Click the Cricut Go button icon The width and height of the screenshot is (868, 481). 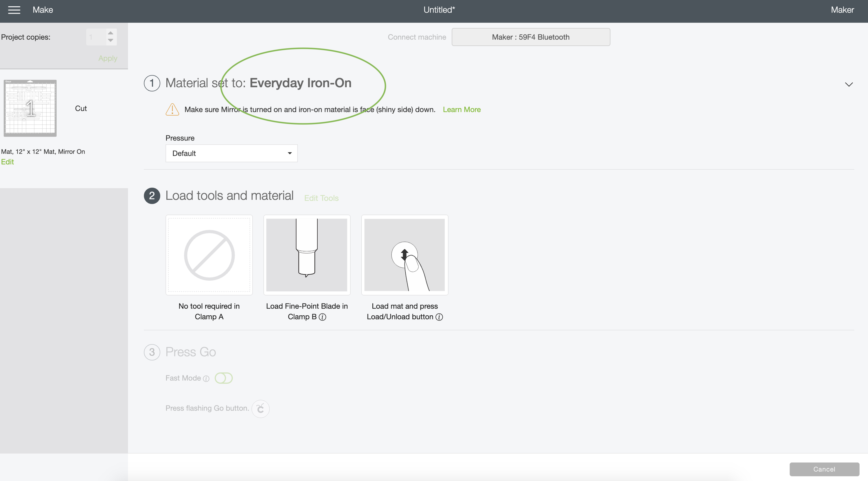(260, 409)
